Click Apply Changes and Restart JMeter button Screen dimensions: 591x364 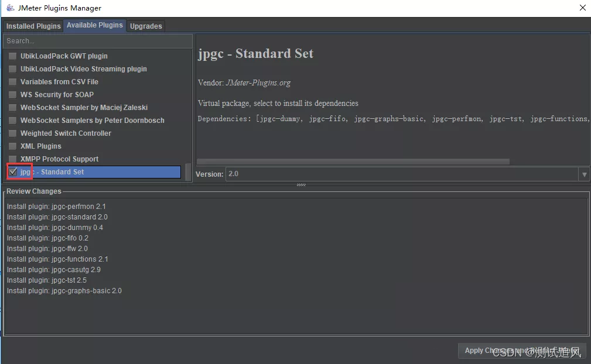522,351
